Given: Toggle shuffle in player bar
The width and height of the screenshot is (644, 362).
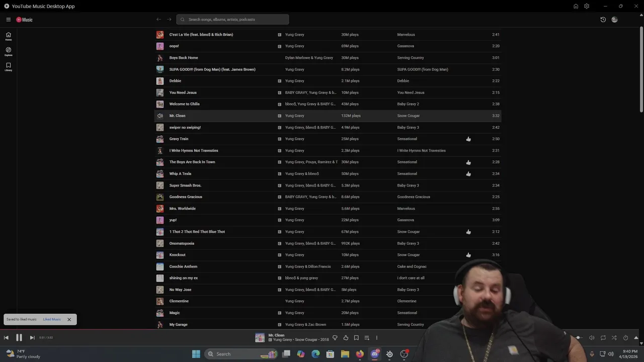Looking at the screenshot, I should (x=614, y=338).
